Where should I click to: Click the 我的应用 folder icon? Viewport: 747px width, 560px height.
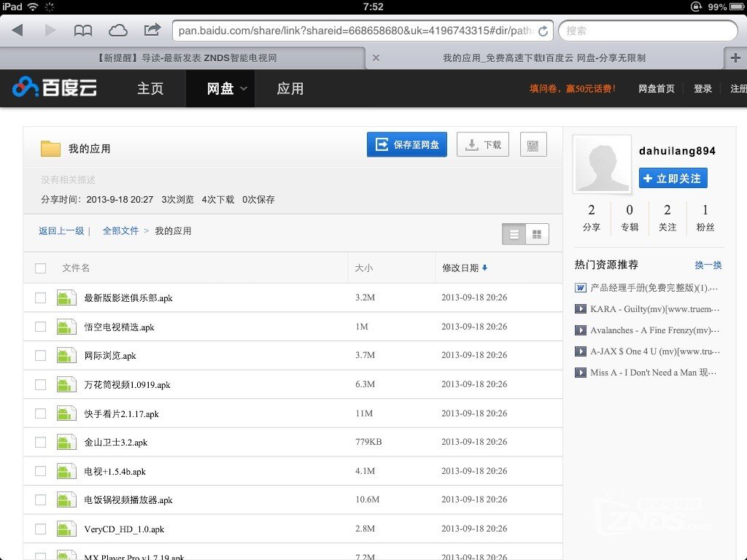50,149
